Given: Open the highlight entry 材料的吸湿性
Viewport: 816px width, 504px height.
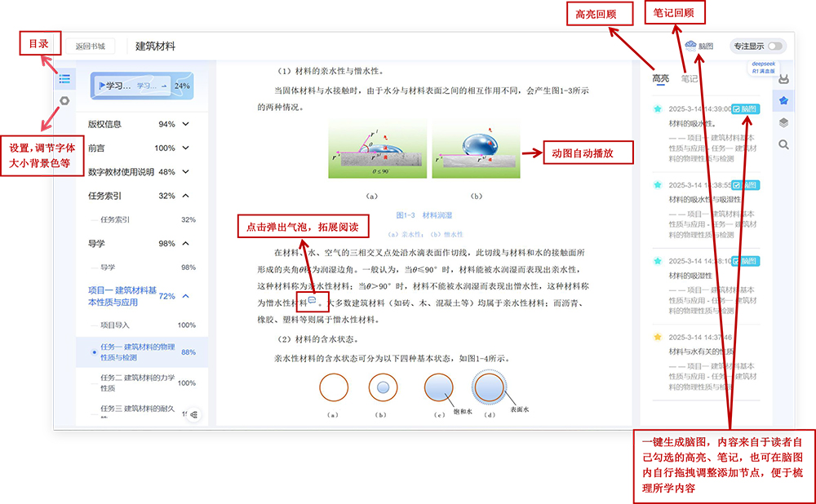Looking at the screenshot, I should pos(690,276).
